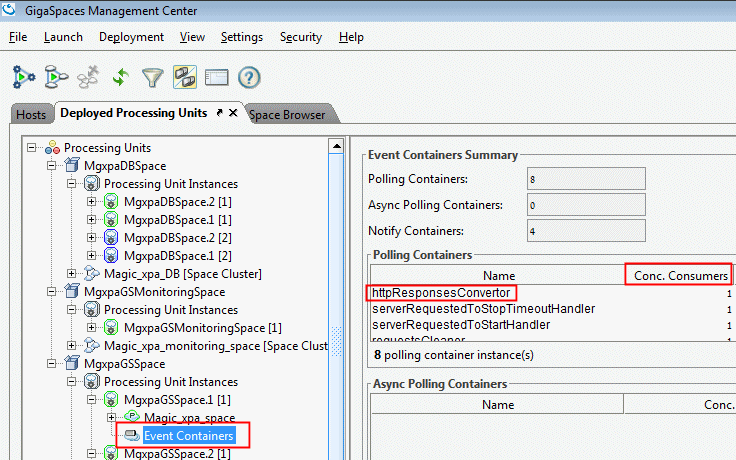736x460 pixels.
Task: Click the Processing Units root node icon
Action: click(x=52, y=148)
